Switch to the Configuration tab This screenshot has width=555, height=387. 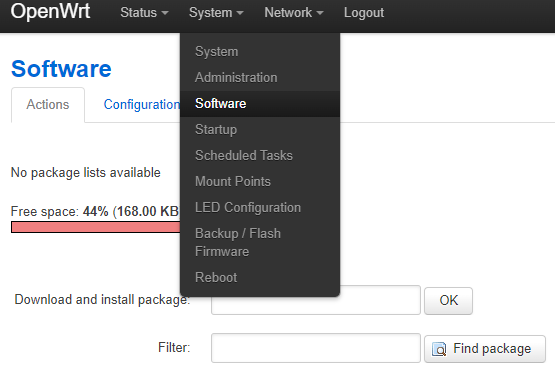pyautogui.click(x=142, y=105)
